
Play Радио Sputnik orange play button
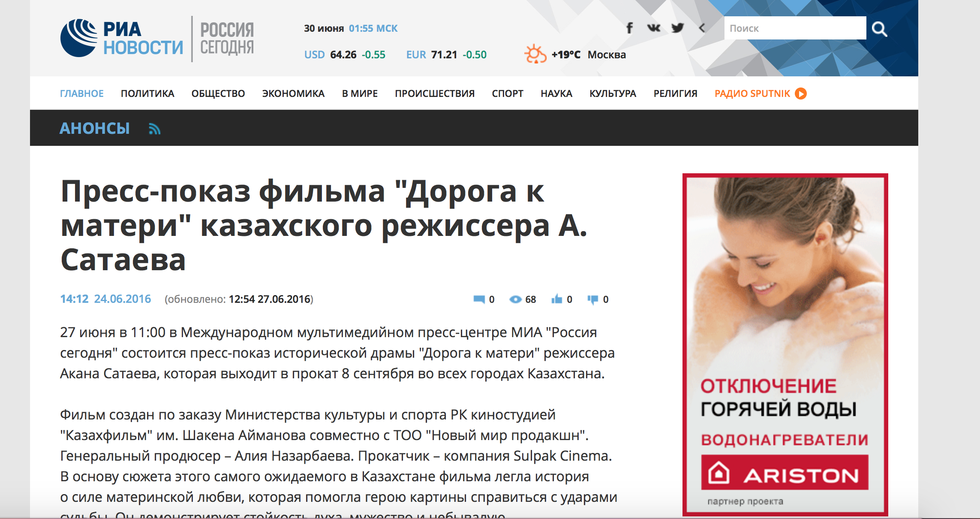[x=800, y=94]
